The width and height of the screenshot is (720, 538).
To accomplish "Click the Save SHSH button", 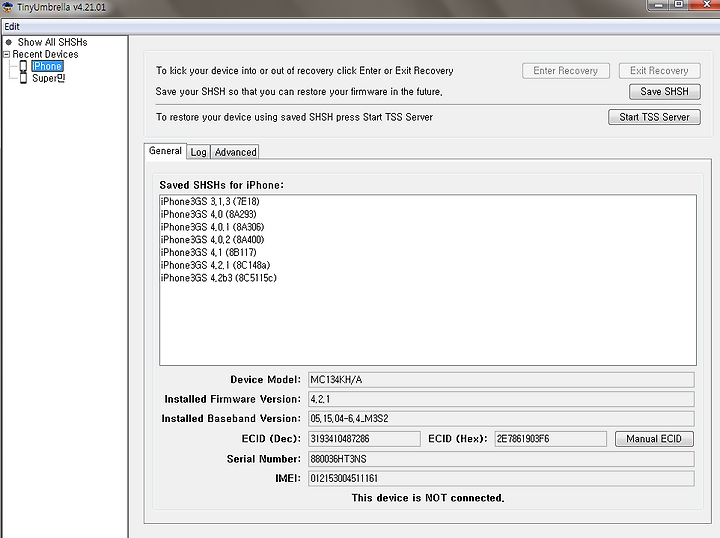I will [664, 91].
